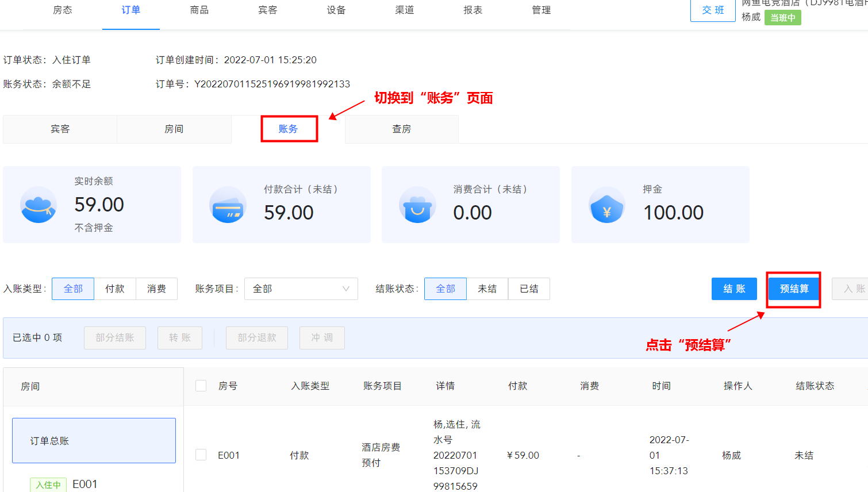
Task: Open the 报表 menu
Action: (x=473, y=10)
